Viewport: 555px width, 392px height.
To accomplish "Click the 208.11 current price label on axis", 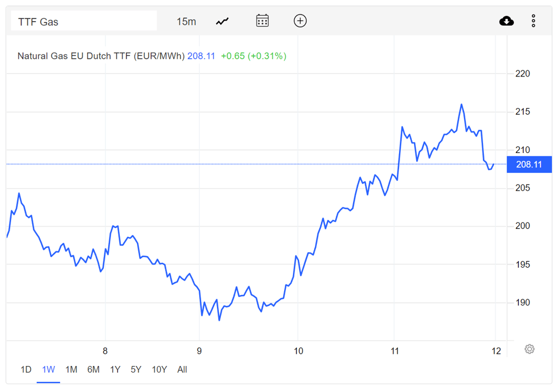I will (x=529, y=164).
